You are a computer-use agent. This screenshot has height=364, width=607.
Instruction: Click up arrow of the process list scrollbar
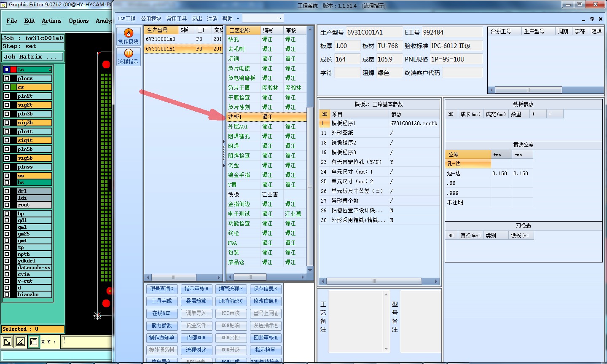point(310,29)
